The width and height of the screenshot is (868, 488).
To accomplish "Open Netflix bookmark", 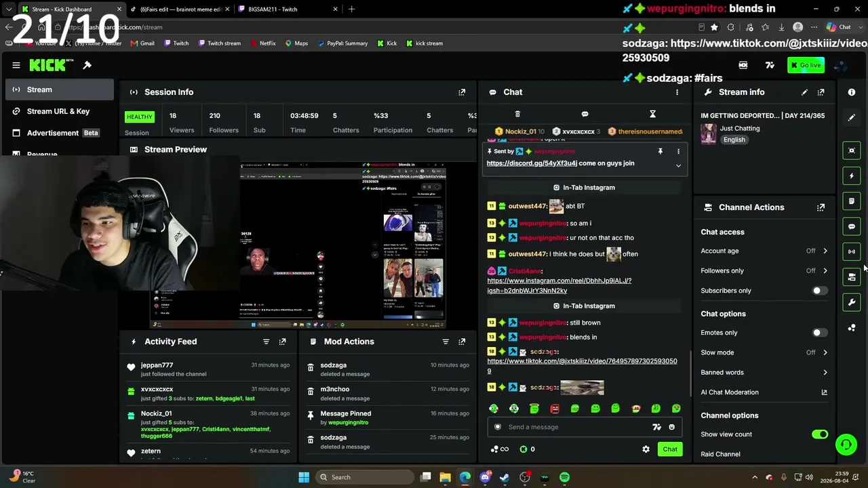I will coord(263,43).
